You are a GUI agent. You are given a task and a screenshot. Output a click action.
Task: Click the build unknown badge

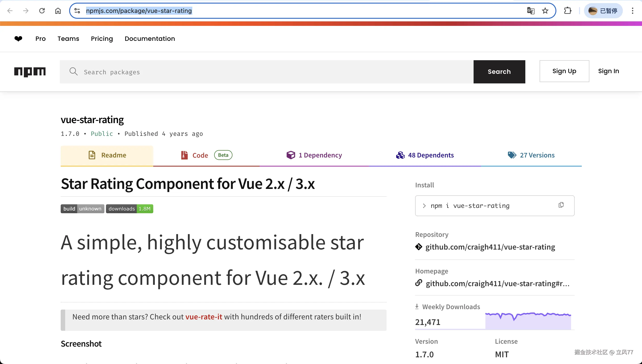point(82,209)
